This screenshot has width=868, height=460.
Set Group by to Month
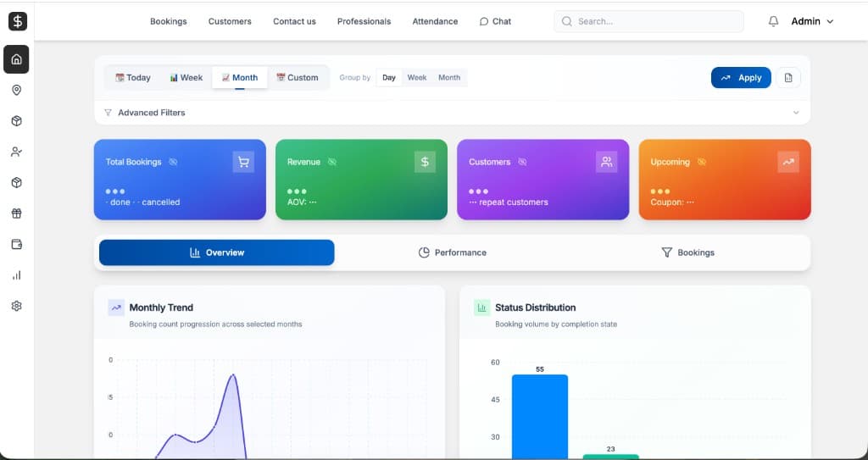[x=449, y=77]
